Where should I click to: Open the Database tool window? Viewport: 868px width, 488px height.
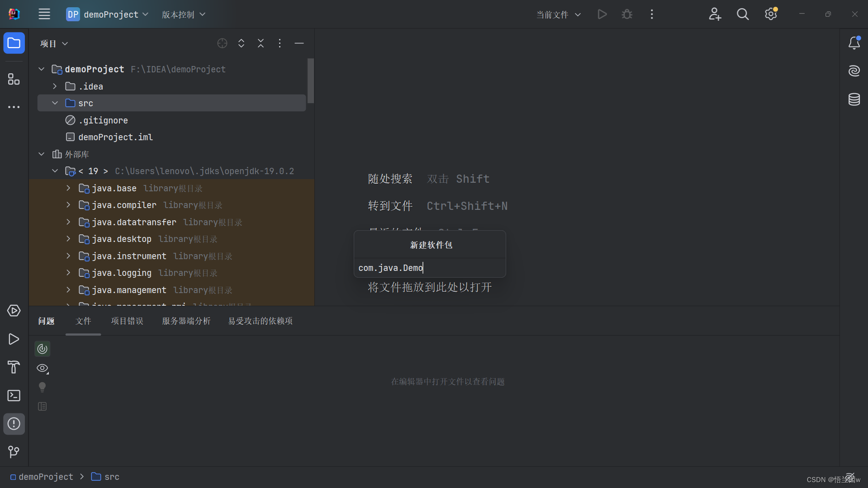(x=854, y=99)
